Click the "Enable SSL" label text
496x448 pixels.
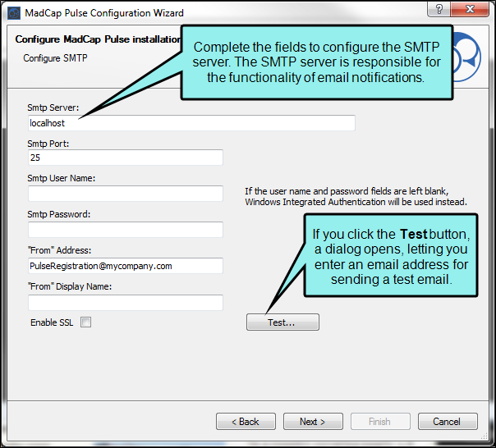tap(52, 322)
